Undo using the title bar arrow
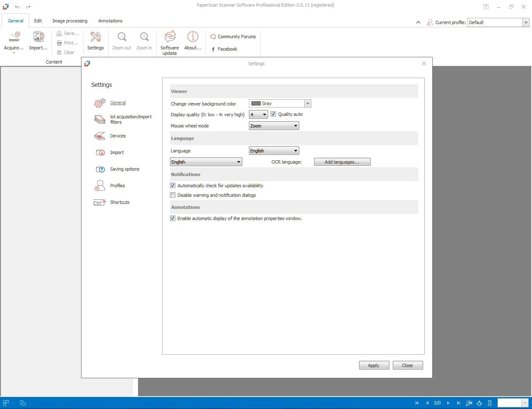Image resolution: width=532 pixels, height=409 pixels. point(17,7)
